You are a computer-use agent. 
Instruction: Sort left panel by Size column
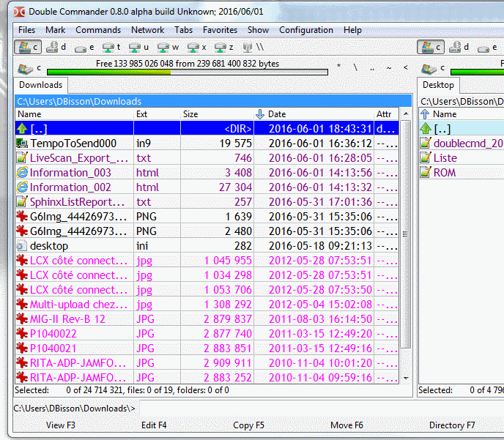click(217, 114)
